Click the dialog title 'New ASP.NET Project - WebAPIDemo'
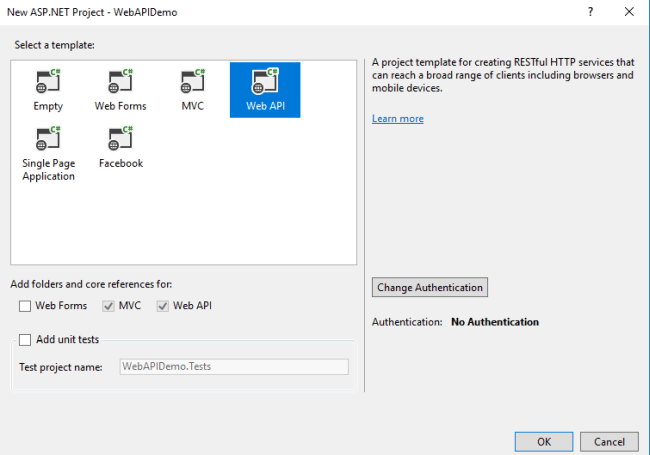 point(92,12)
